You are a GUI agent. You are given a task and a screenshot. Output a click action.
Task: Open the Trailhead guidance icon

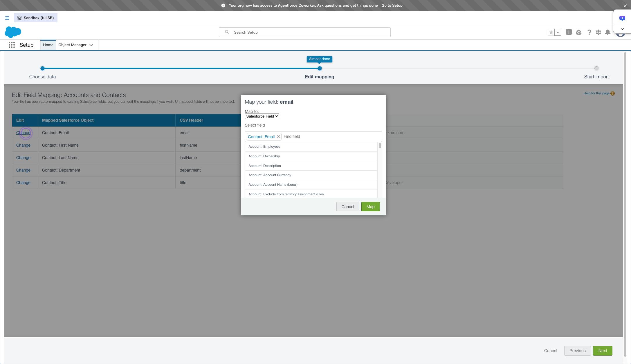click(579, 32)
